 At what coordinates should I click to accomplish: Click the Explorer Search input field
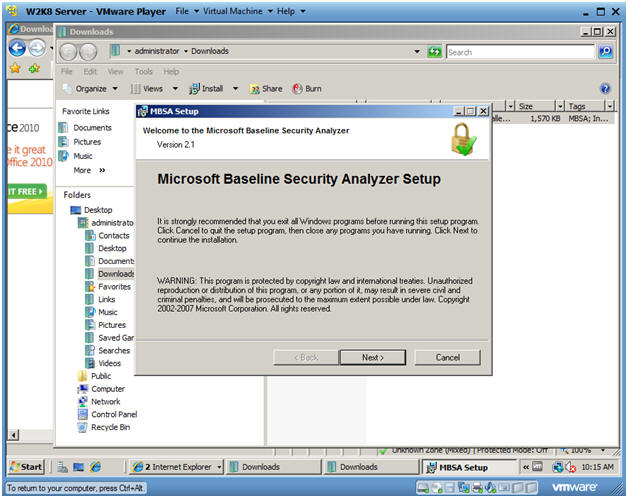(520, 52)
